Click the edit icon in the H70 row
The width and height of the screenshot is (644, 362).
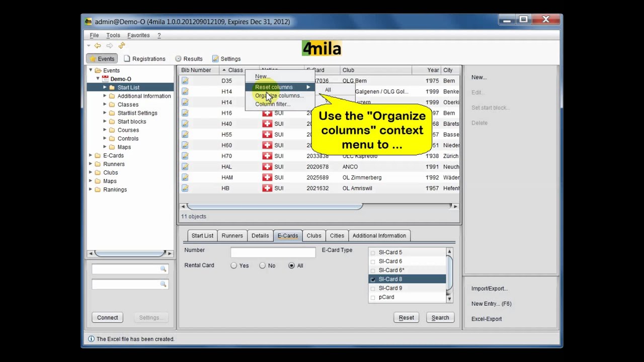pyautogui.click(x=185, y=156)
